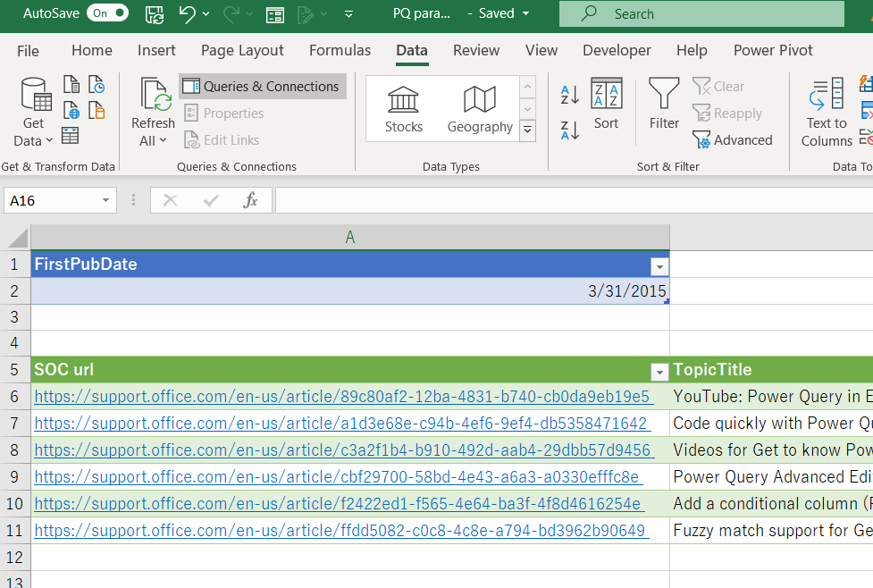Select the Geography data type
This screenshot has width=873, height=588.
pyautogui.click(x=479, y=109)
